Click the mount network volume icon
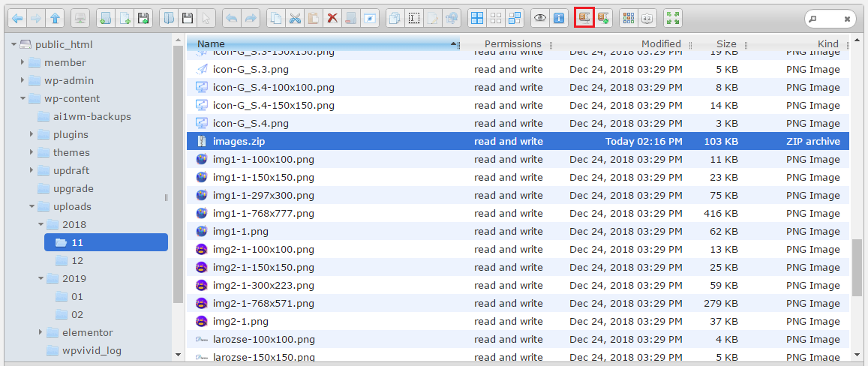Image resolution: width=868 pixels, height=366 pixels. (81, 18)
